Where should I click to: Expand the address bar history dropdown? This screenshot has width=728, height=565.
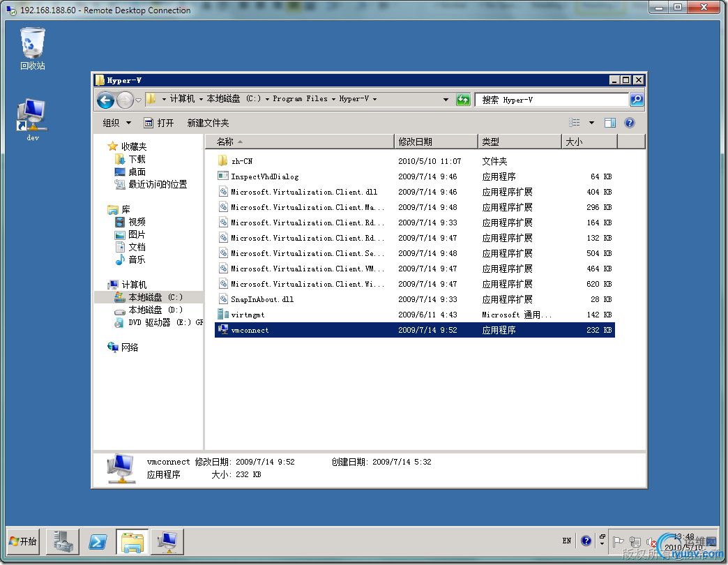pos(446,99)
